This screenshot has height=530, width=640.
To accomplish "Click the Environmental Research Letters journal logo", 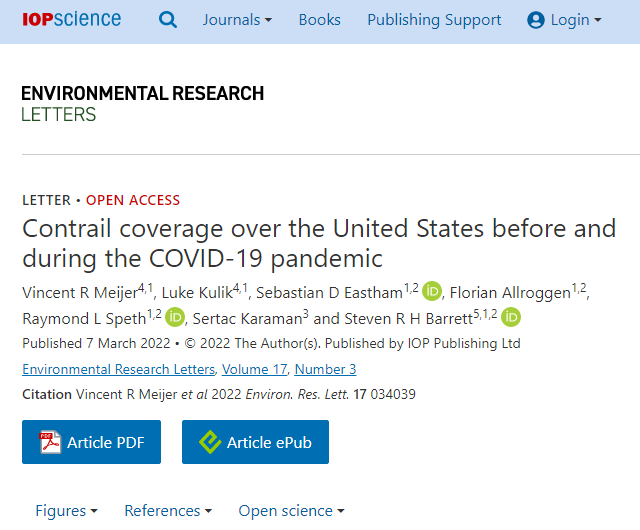I will [142, 103].
